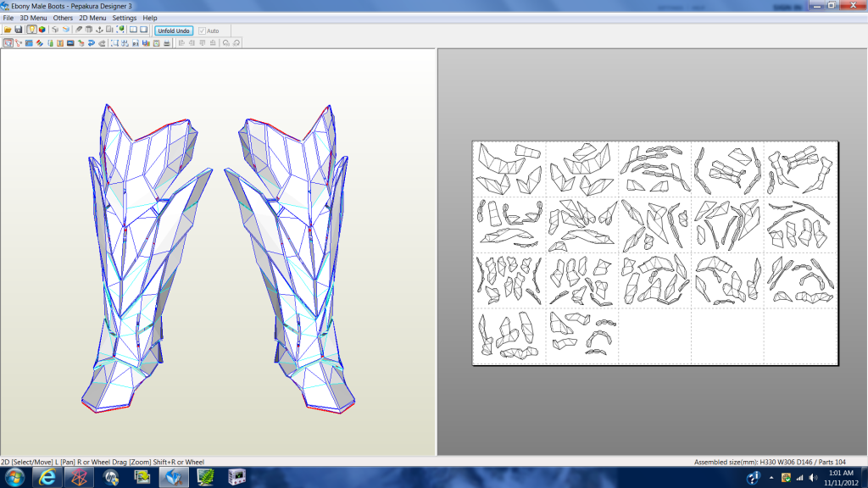The width and height of the screenshot is (868, 488).
Task: Click the green cube with blue corners icon
Action: [x=120, y=30]
